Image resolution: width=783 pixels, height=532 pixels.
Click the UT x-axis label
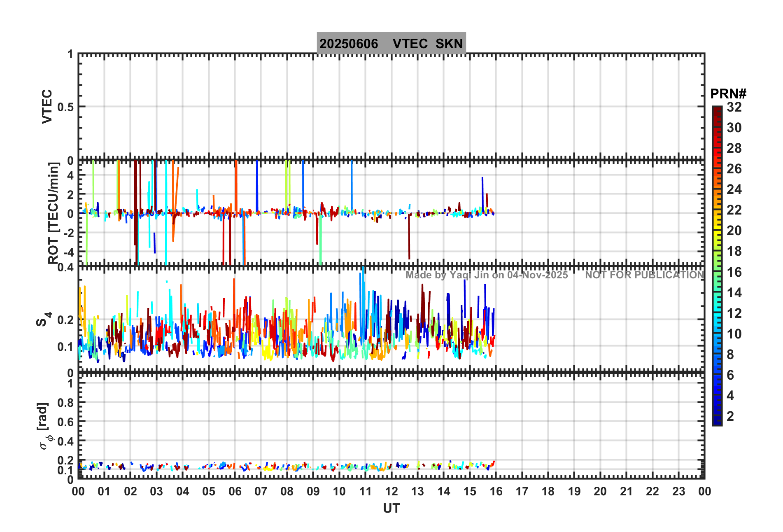tap(391, 509)
